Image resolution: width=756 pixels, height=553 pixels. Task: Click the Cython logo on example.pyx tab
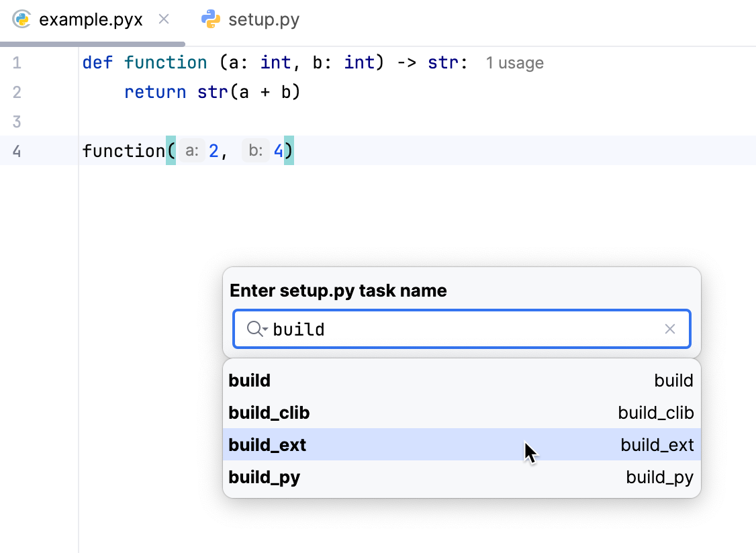[21, 19]
